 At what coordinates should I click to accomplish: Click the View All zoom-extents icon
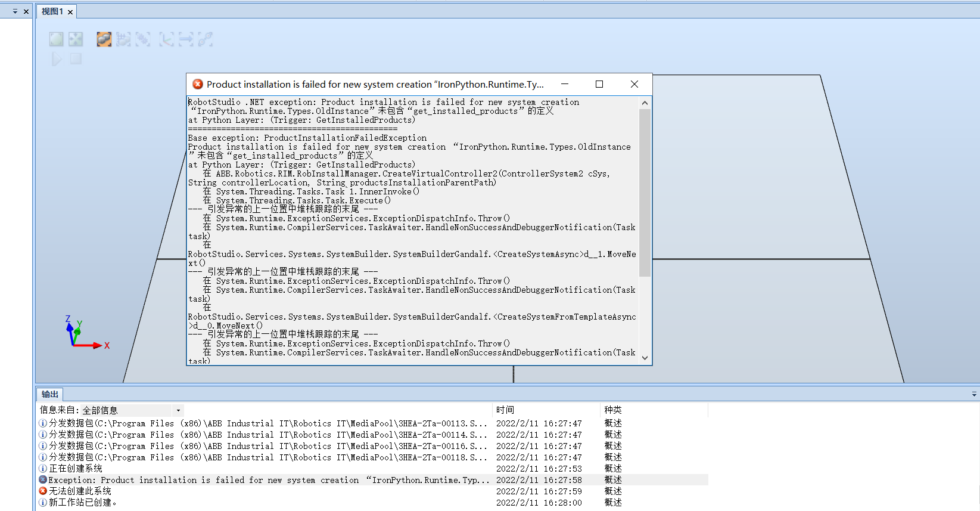point(56,39)
